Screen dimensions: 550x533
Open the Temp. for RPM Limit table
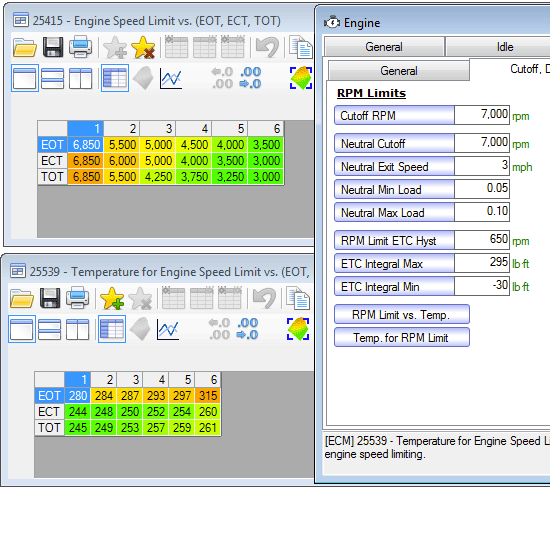click(x=402, y=338)
